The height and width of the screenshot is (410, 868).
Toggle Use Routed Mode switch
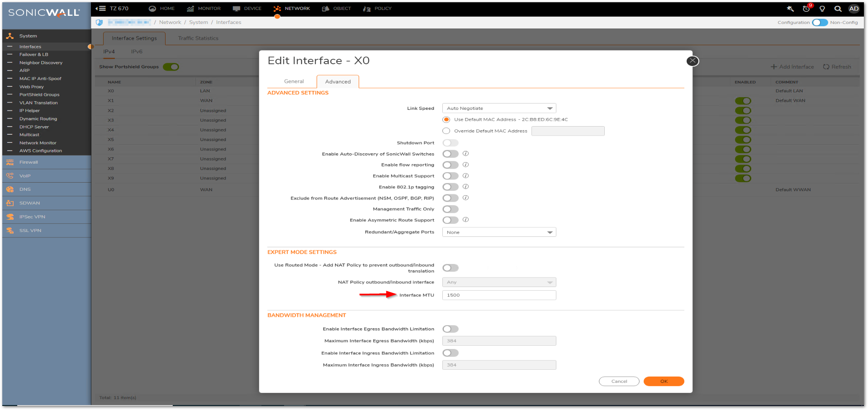tap(451, 268)
